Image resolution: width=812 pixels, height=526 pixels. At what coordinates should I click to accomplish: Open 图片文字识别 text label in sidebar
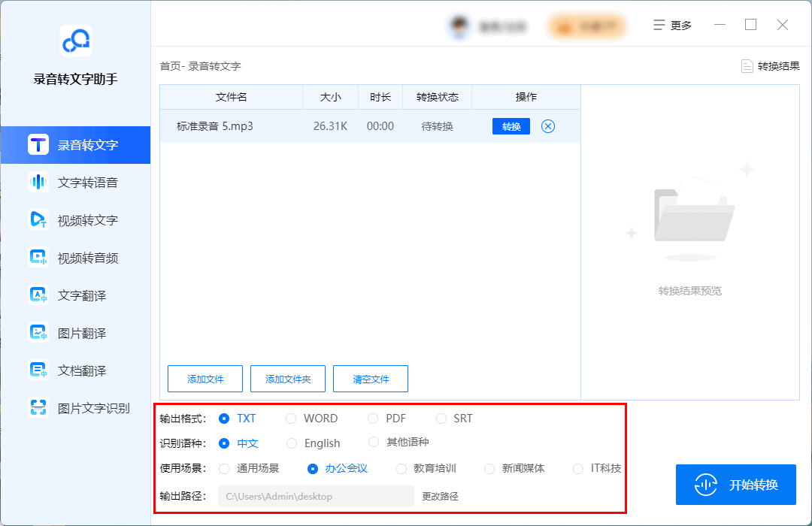tap(94, 408)
